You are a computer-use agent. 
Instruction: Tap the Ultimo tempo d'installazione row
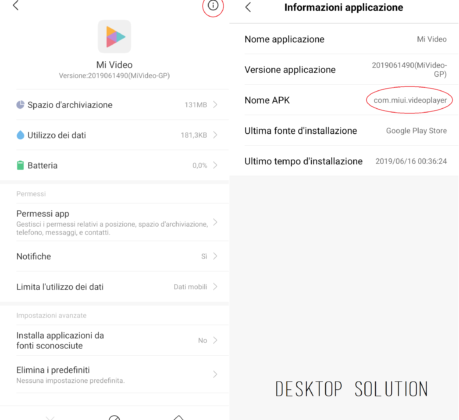click(345, 161)
